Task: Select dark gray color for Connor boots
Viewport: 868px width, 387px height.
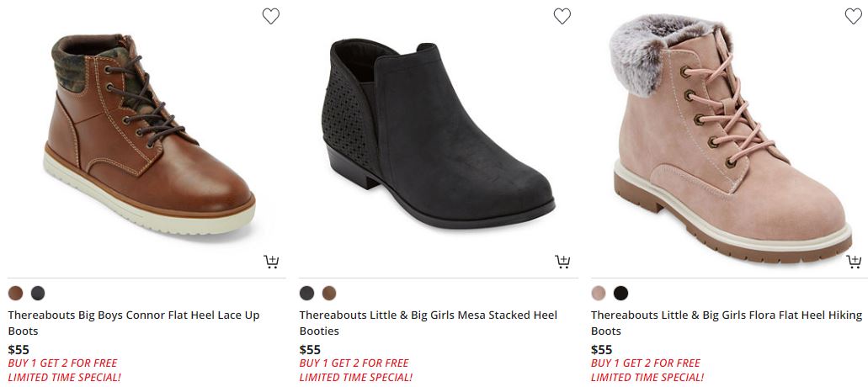Action: pos(38,293)
